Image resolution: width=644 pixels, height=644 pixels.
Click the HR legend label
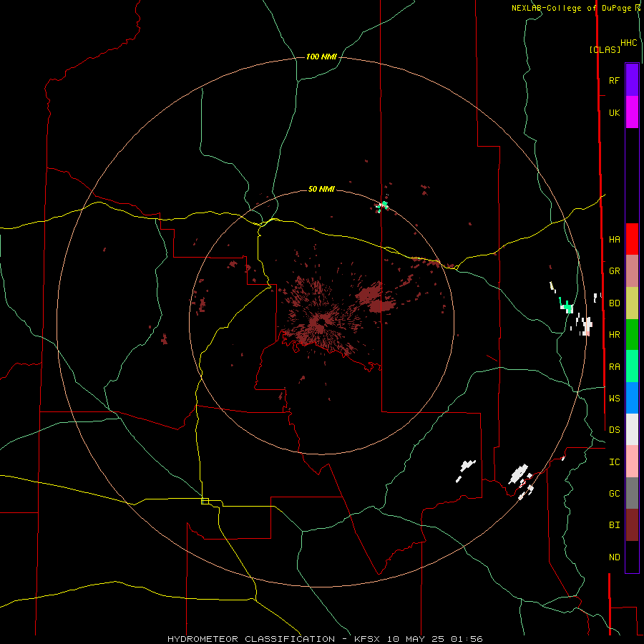click(x=614, y=335)
